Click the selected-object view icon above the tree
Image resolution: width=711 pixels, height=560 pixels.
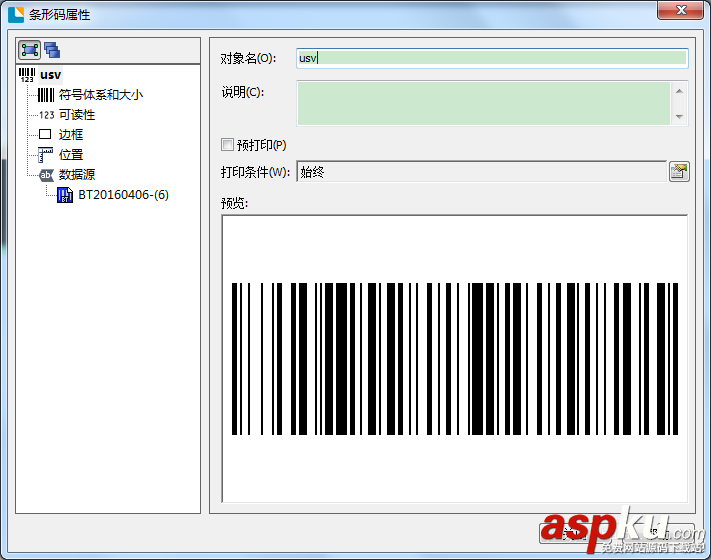[29, 50]
